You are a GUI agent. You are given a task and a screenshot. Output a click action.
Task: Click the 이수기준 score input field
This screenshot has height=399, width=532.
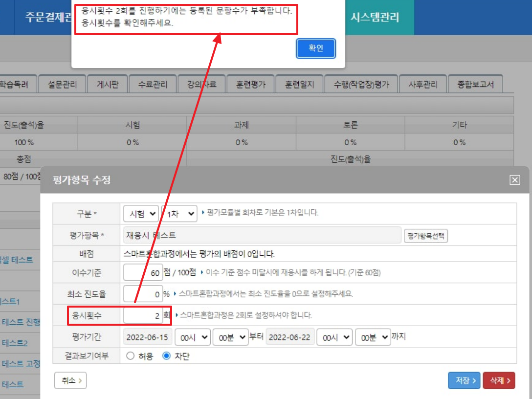pyautogui.click(x=143, y=273)
